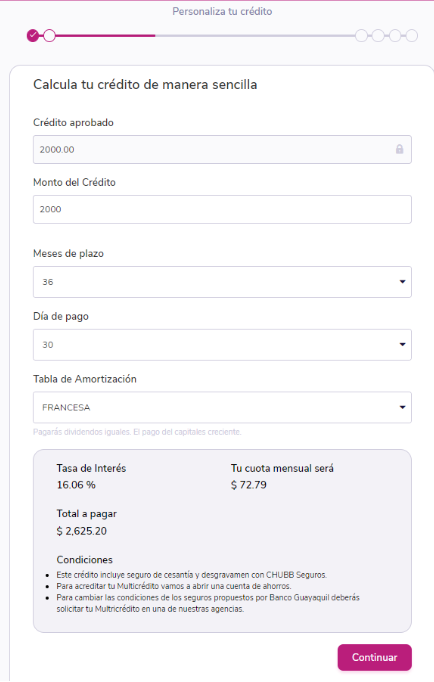The image size is (434, 682).
Task: Click the Crédito aprobado locked field
Action: pos(222,149)
